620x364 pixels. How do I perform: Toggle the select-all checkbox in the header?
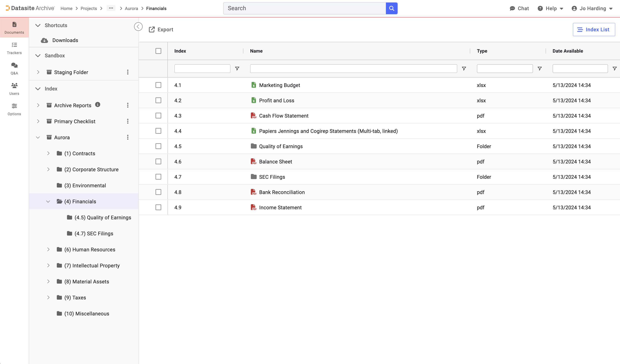(158, 51)
